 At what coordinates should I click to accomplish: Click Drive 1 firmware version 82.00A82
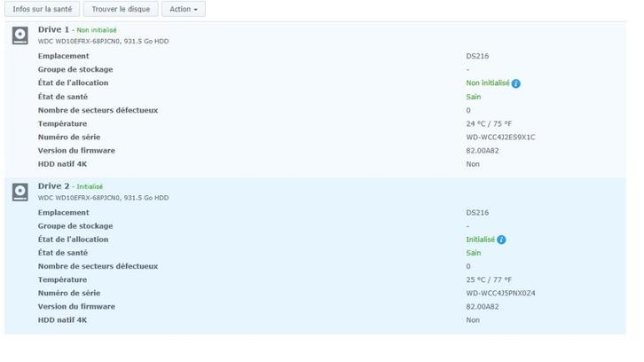(483, 151)
